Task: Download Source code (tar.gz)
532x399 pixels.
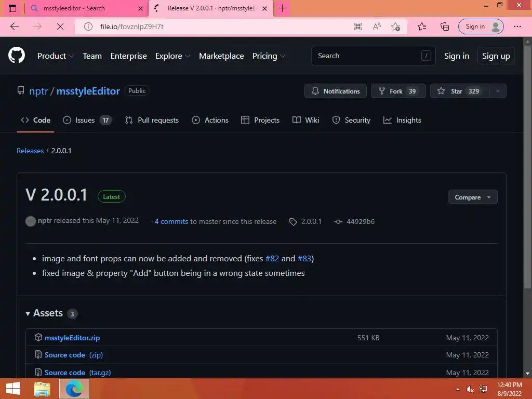Action: tap(78, 373)
